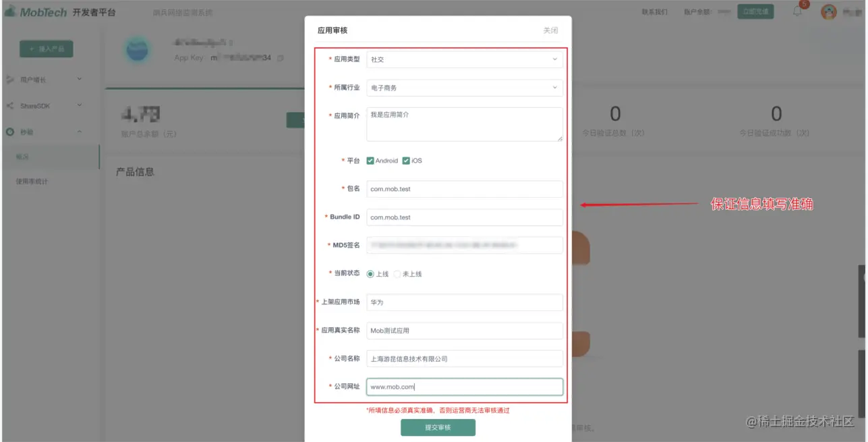Open the notification bell with red badge

796,12
